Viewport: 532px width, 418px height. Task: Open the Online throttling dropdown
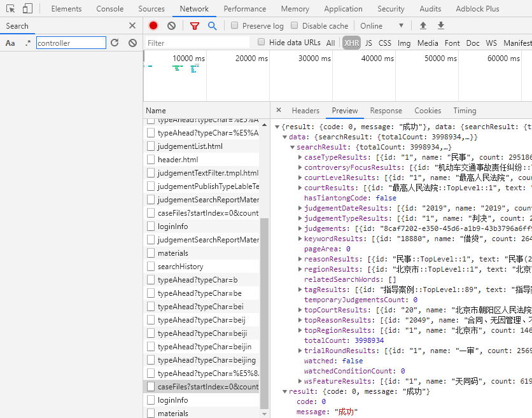[x=382, y=25]
